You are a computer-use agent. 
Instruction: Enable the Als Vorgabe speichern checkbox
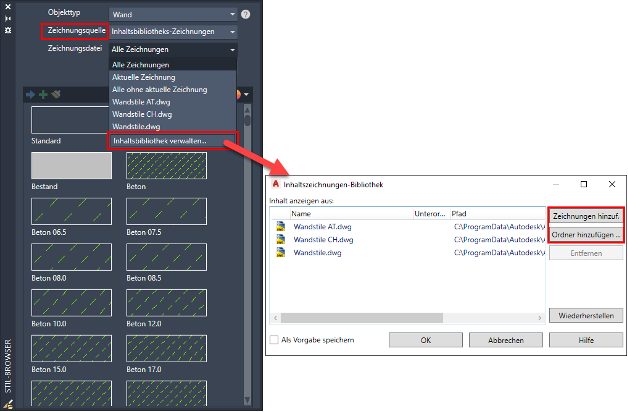(x=274, y=340)
